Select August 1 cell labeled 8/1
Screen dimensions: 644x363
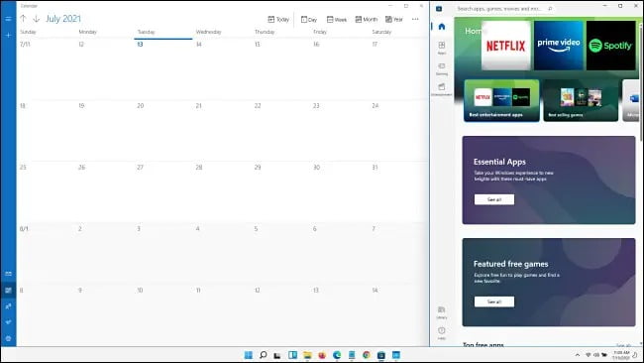pyautogui.click(x=46, y=253)
